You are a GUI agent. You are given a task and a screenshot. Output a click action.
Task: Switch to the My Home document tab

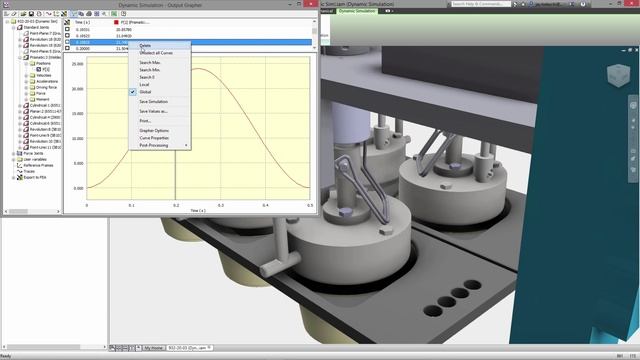click(x=153, y=348)
